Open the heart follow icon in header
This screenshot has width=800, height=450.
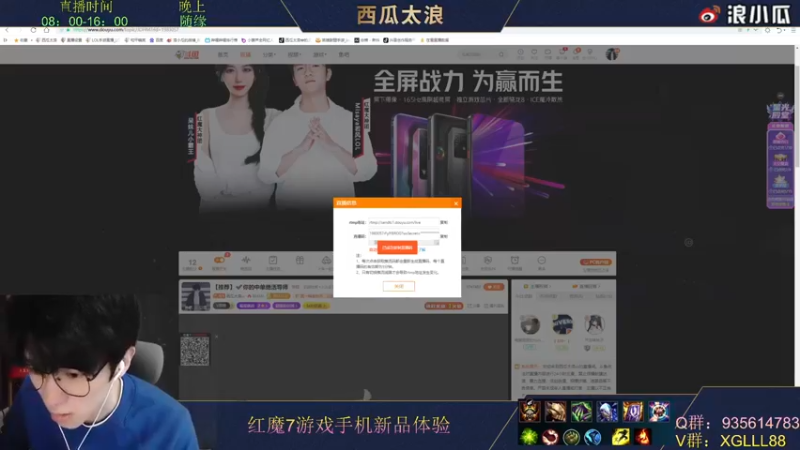(x=534, y=53)
